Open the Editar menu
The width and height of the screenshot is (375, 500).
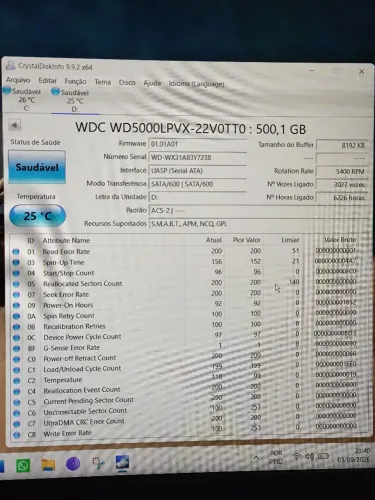(47, 81)
